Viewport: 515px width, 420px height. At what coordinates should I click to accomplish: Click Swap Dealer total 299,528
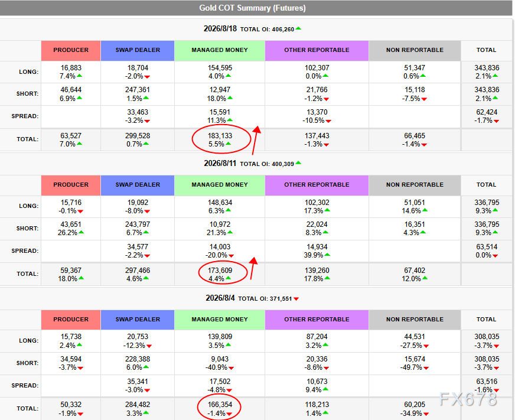pyautogui.click(x=138, y=136)
